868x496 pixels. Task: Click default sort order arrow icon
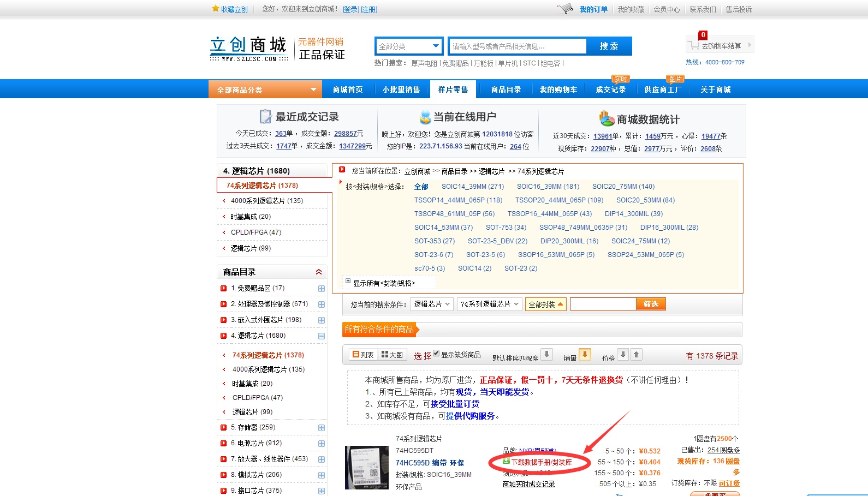[547, 355]
